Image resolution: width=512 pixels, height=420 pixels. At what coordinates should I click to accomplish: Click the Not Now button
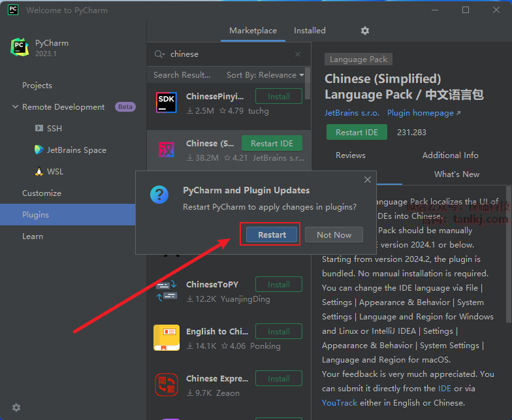334,235
